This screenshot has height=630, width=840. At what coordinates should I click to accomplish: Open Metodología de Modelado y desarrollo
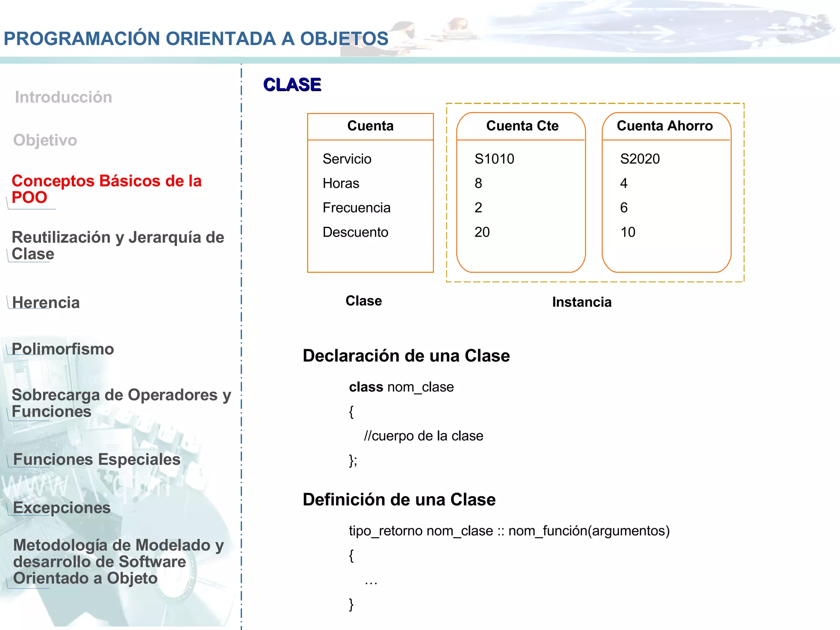(119, 562)
